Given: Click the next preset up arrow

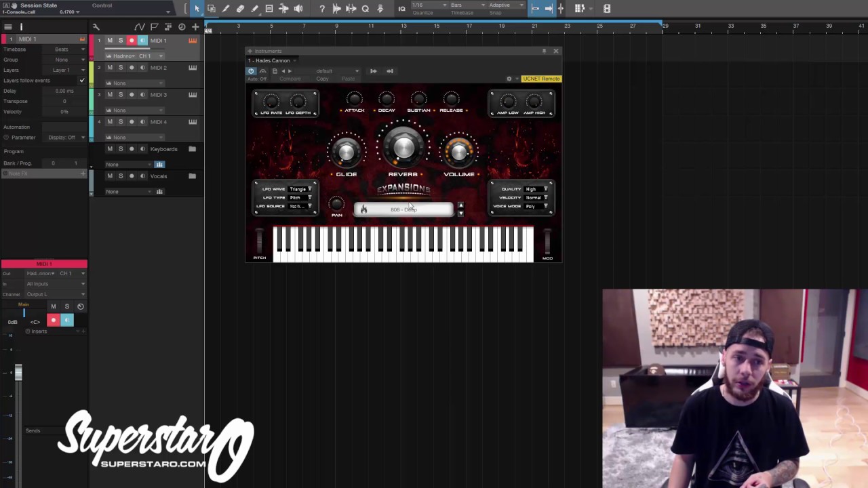Looking at the screenshot, I should click(x=460, y=205).
